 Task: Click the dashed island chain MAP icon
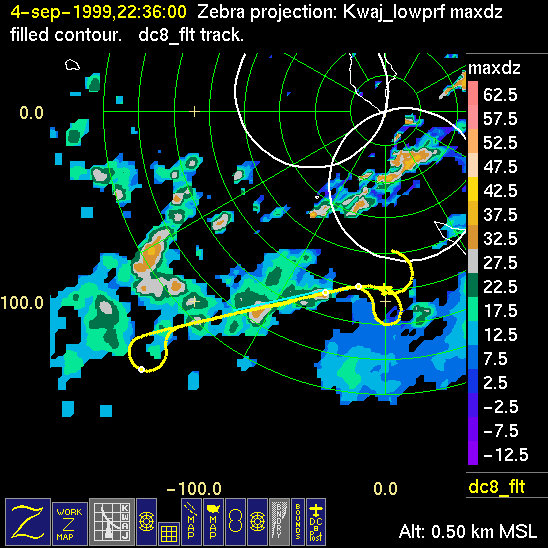pyautogui.click(x=191, y=521)
